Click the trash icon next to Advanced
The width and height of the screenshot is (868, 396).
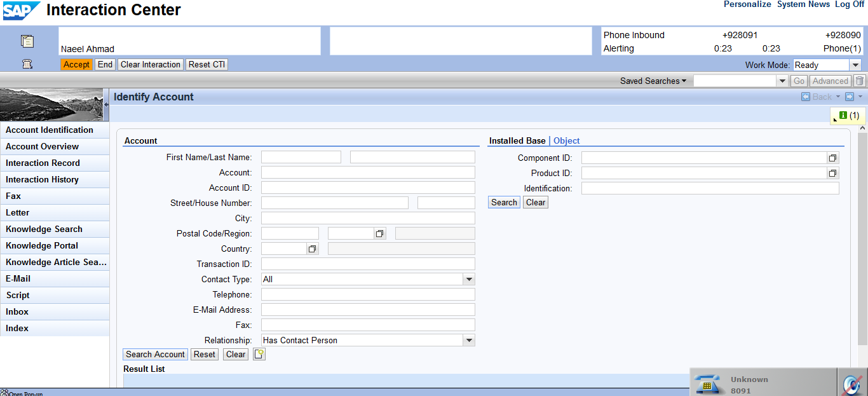tap(860, 81)
